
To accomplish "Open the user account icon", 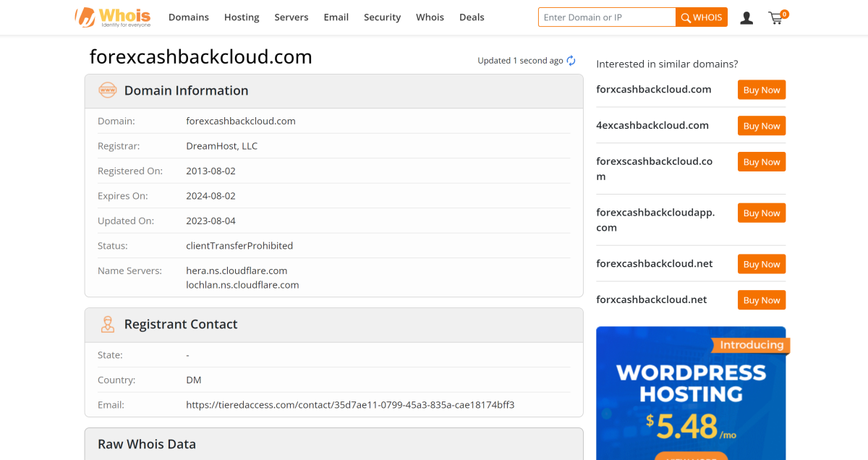I will (x=746, y=17).
